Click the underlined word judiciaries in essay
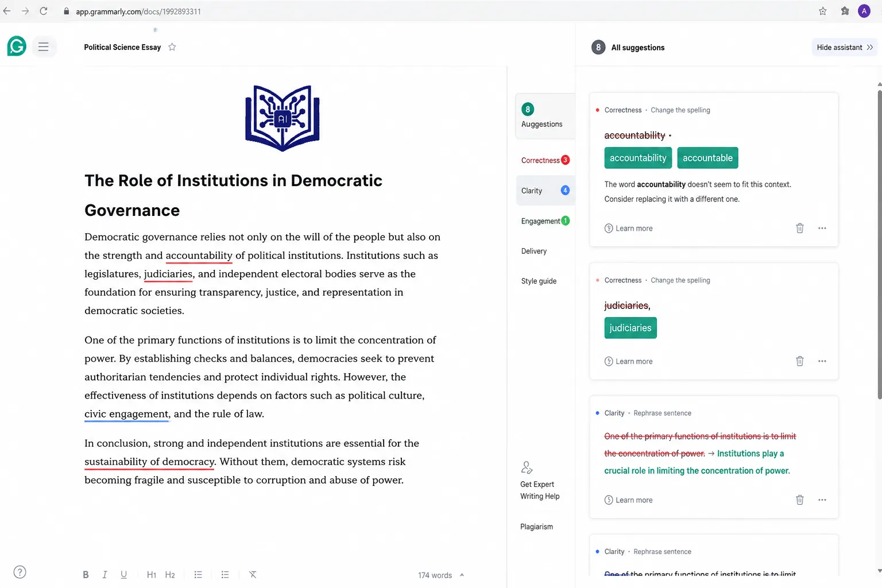 pyautogui.click(x=168, y=274)
